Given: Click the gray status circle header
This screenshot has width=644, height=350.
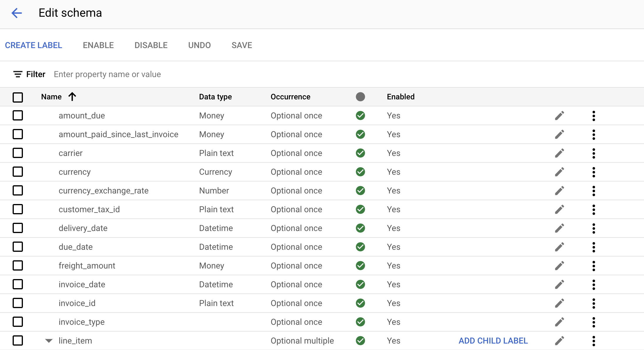Looking at the screenshot, I should [360, 97].
